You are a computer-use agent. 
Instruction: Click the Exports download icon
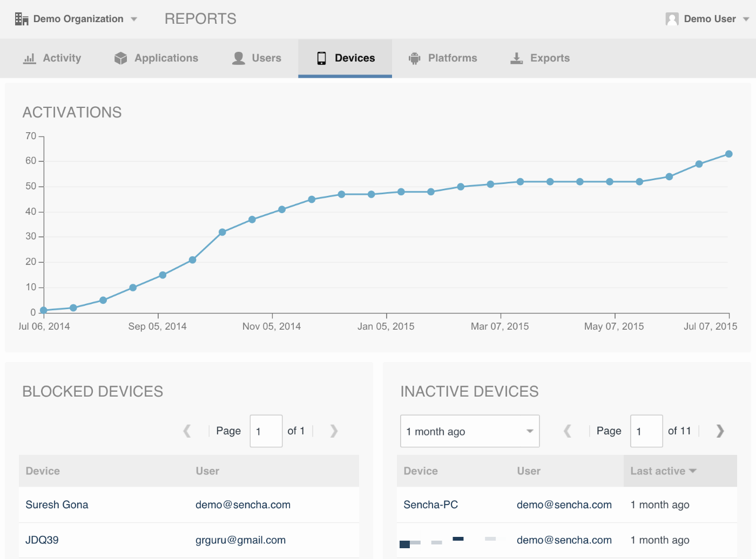click(x=517, y=58)
